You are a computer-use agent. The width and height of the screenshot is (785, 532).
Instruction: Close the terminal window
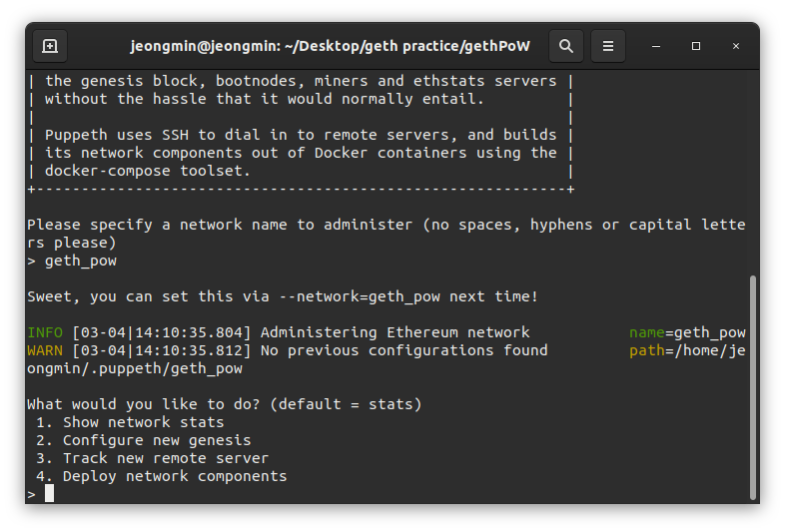point(736,46)
